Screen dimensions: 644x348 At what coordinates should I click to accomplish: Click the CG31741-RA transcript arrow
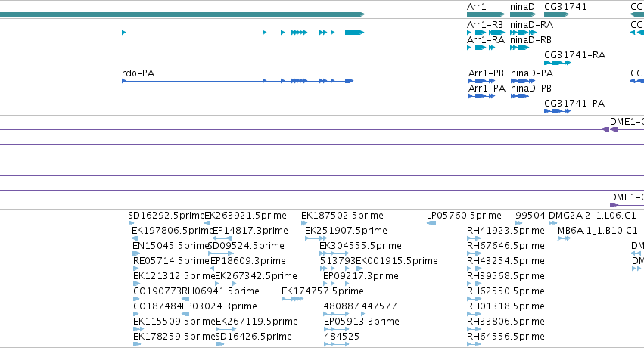(557, 63)
